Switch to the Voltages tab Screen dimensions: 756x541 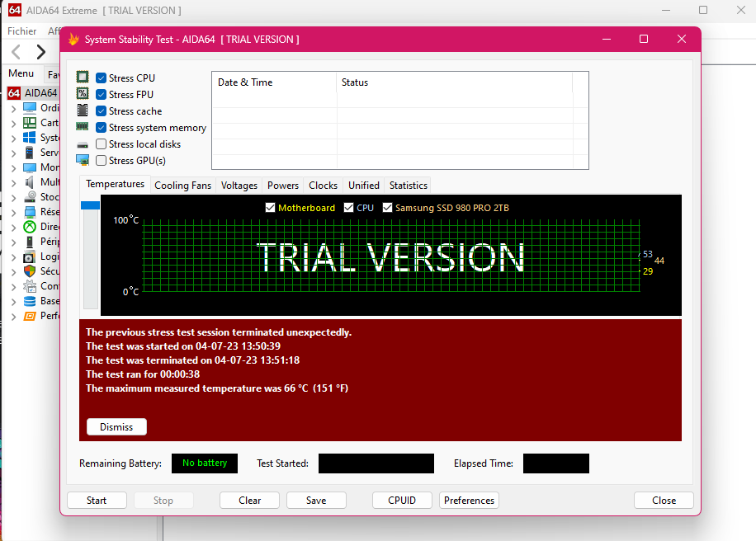pos(239,186)
